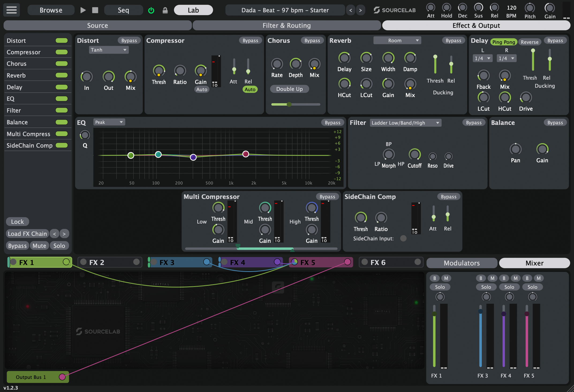Screen dimensions: 574x392
Task: Click the Delay Drive knob
Action: tap(526, 98)
